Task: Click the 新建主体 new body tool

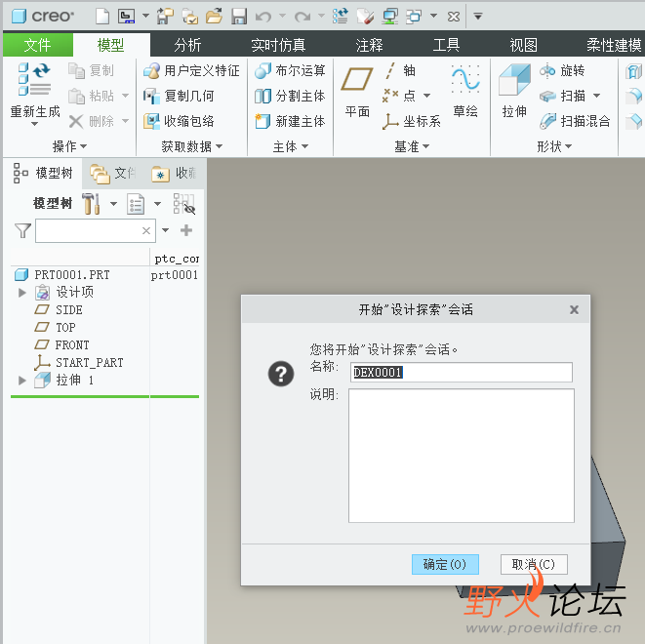Action: [x=290, y=121]
